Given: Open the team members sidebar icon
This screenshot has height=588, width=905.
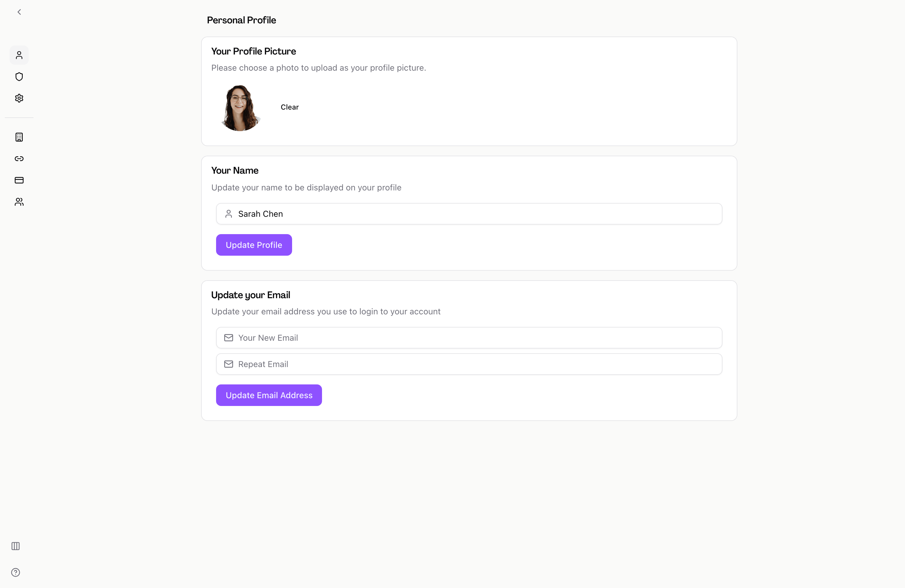Looking at the screenshot, I should pos(19,202).
